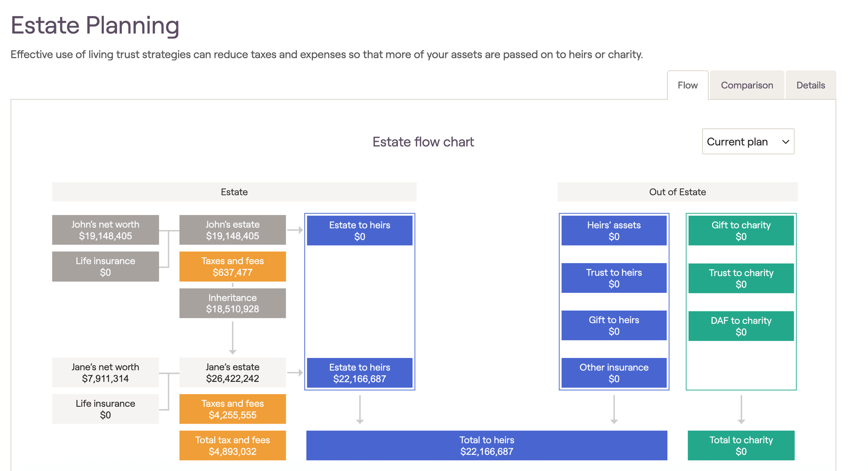Click John's estate box

[x=232, y=230]
